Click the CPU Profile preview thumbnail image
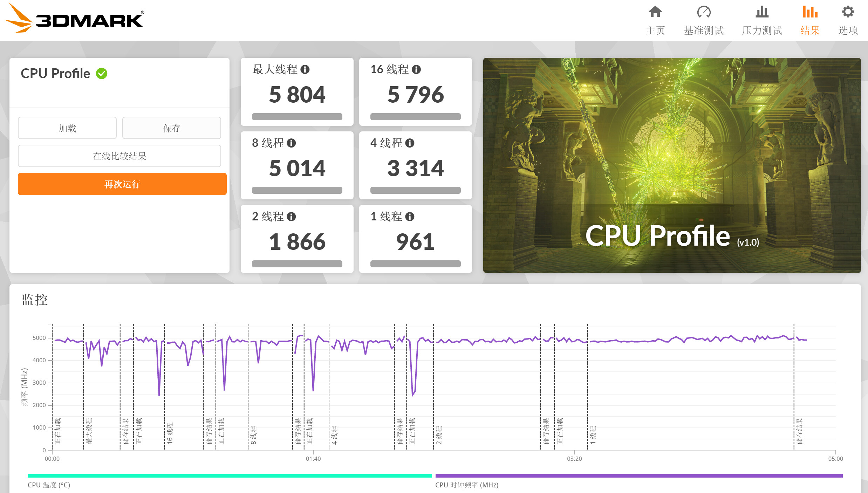The image size is (868, 493). click(672, 165)
